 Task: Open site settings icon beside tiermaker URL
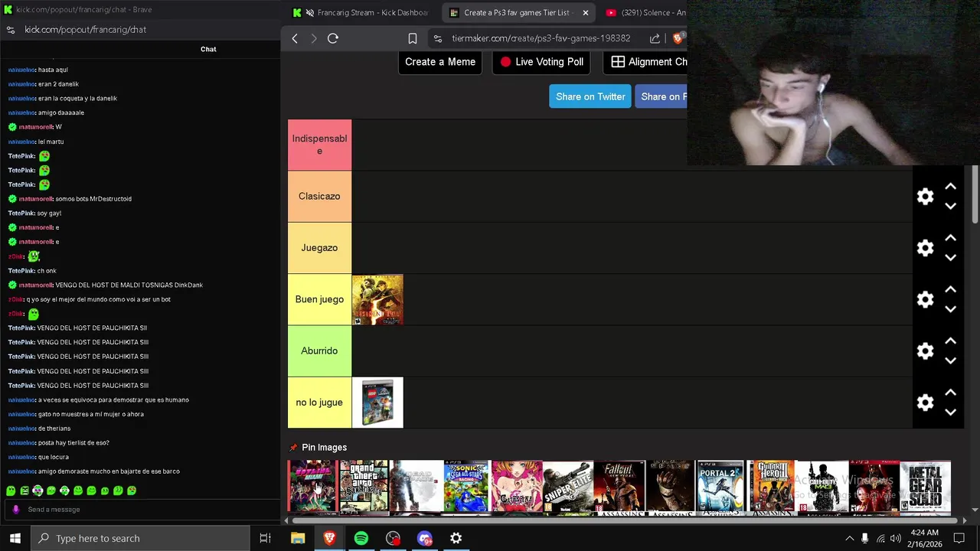point(437,38)
